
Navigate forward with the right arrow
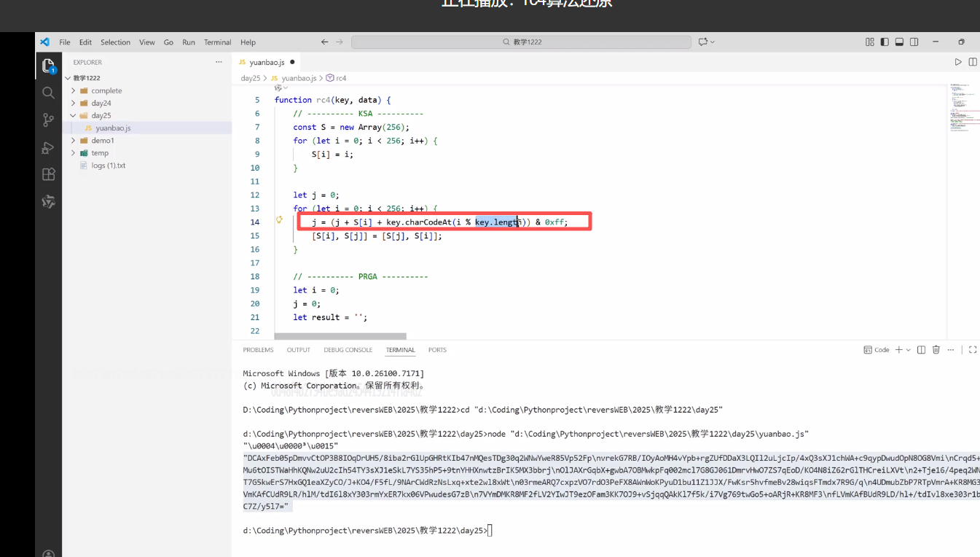point(340,42)
